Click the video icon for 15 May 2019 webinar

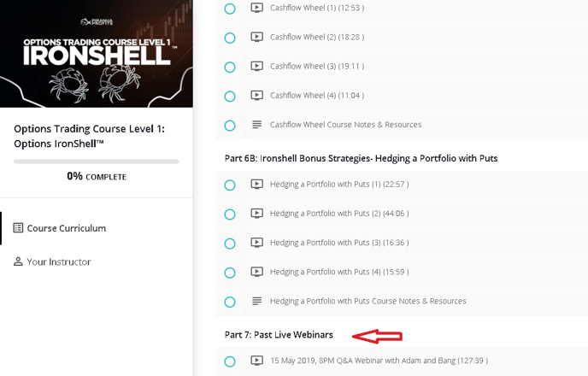(257, 361)
